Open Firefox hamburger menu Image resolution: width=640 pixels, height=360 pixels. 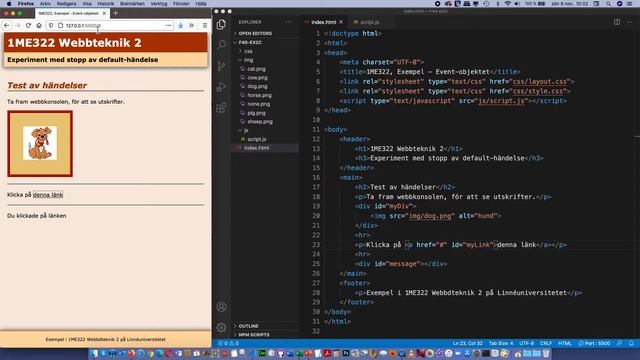(x=205, y=25)
